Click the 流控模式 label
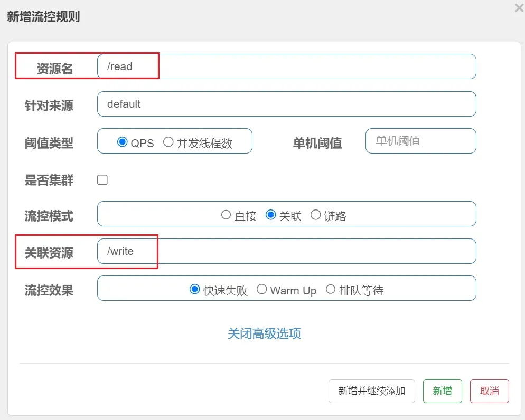Screen dimensions: 525x420 pyautogui.click(x=49, y=216)
